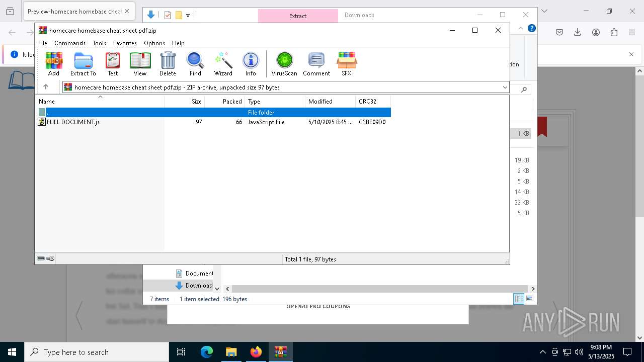Open Firefox tab list dropdown
This screenshot has width=644, height=362.
click(x=544, y=11)
